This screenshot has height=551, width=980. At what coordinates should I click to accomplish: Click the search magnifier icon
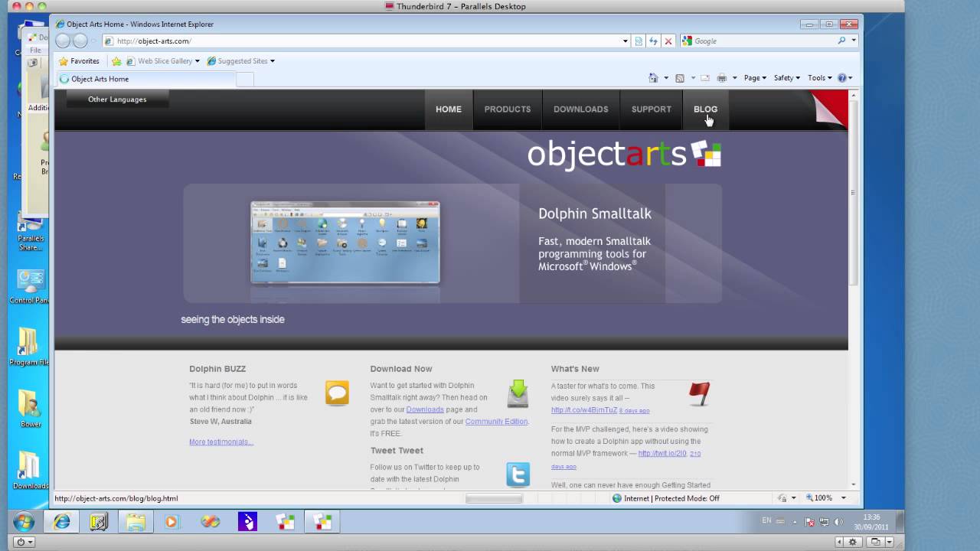click(x=841, y=41)
